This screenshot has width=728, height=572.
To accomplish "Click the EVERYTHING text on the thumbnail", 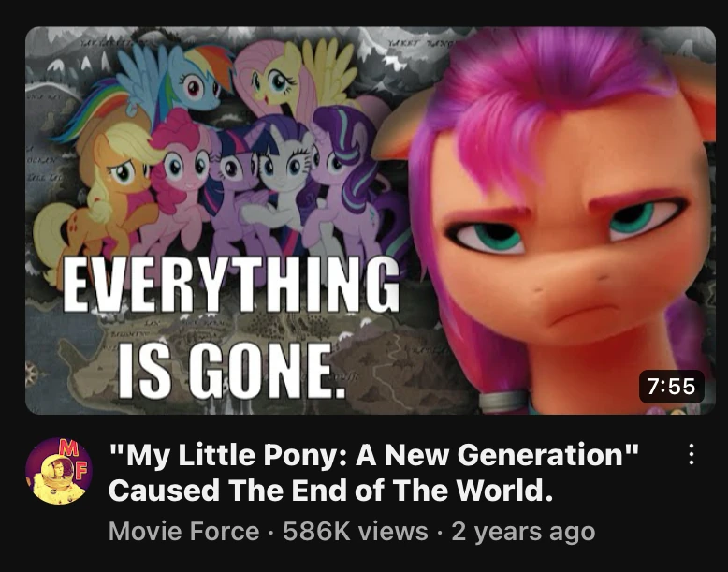I will click(x=231, y=285).
